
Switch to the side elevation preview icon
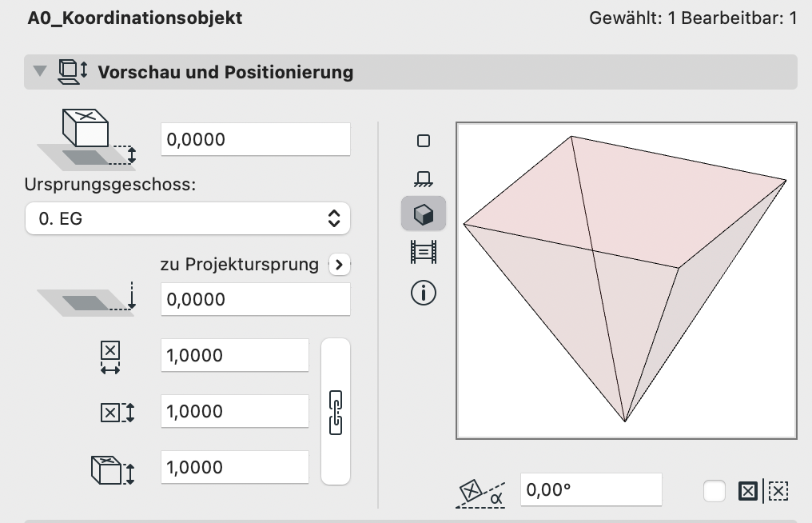(423, 179)
